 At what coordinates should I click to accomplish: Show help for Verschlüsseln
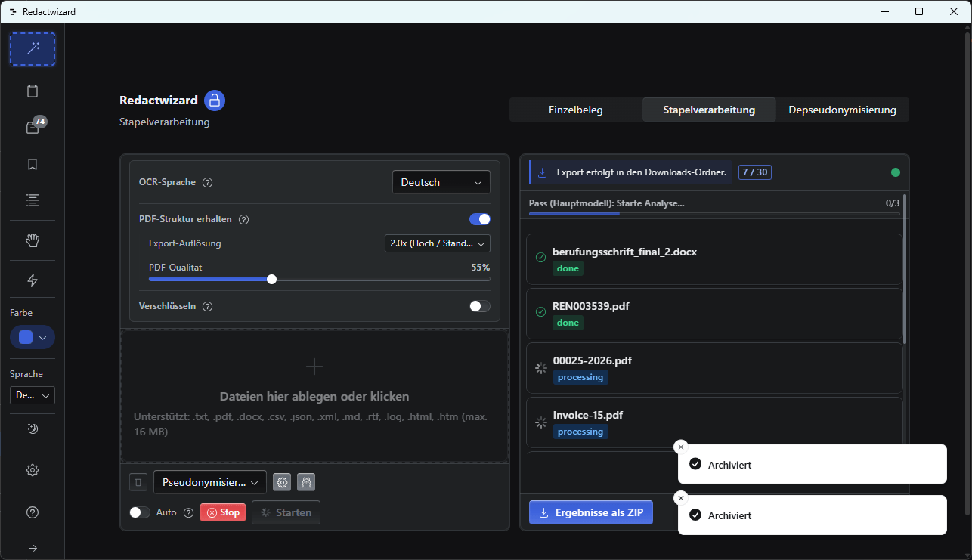(208, 307)
